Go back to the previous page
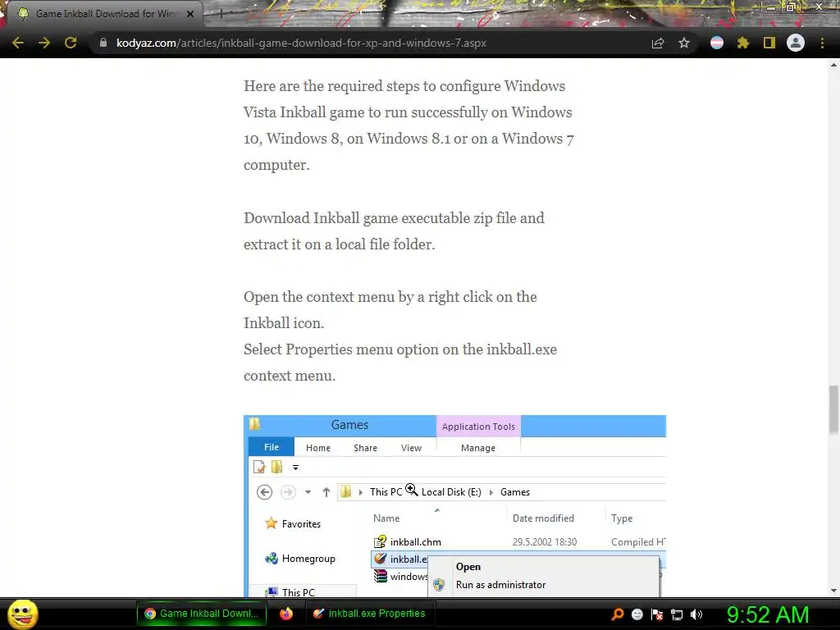 (18, 43)
